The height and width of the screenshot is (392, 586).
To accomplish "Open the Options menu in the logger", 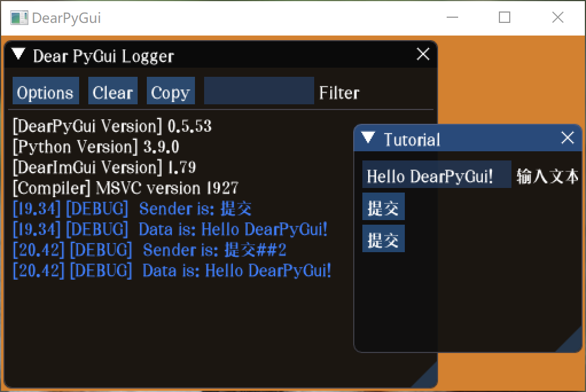I will (x=45, y=91).
